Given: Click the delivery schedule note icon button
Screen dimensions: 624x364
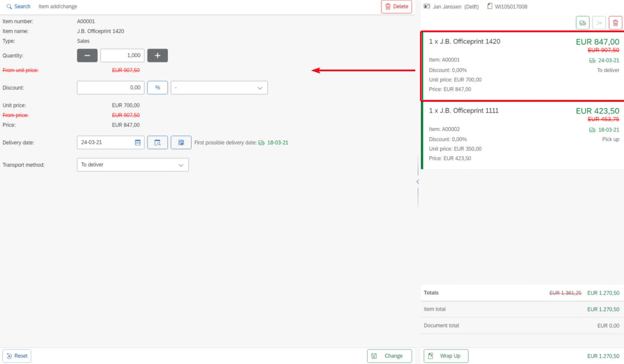Looking at the screenshot, I should click(x=181, y=143).
